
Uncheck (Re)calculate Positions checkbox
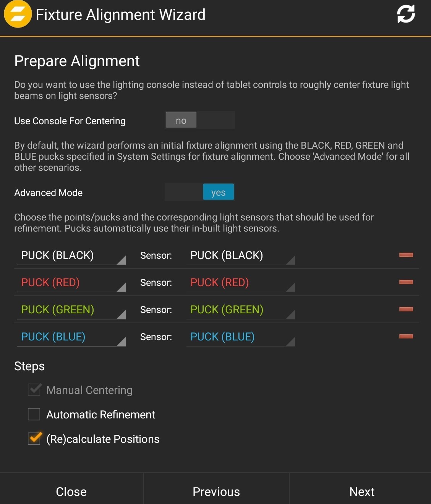point(34,439)
